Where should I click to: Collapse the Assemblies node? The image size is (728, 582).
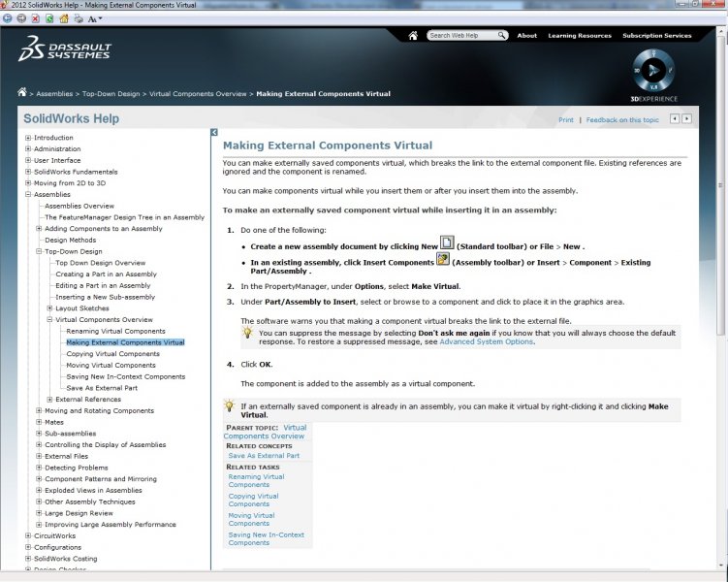(x=28, y=194)
